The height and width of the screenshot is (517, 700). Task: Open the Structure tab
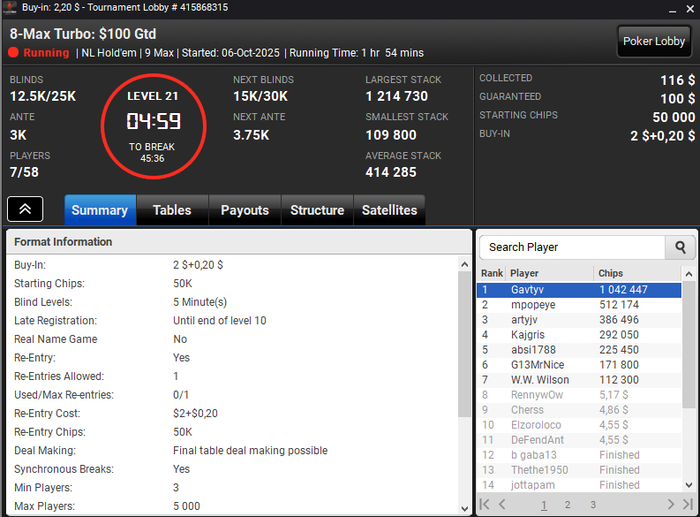click(x=317, y=210)
